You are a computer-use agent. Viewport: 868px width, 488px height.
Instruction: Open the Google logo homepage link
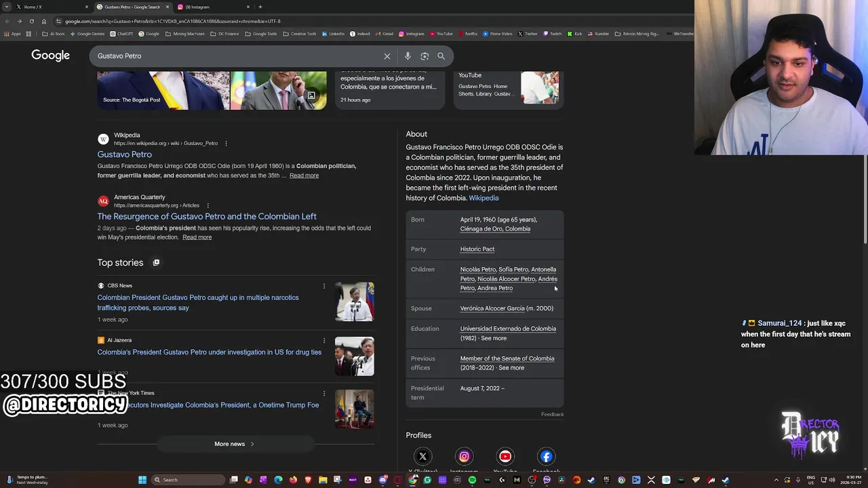tap(50, 56)
